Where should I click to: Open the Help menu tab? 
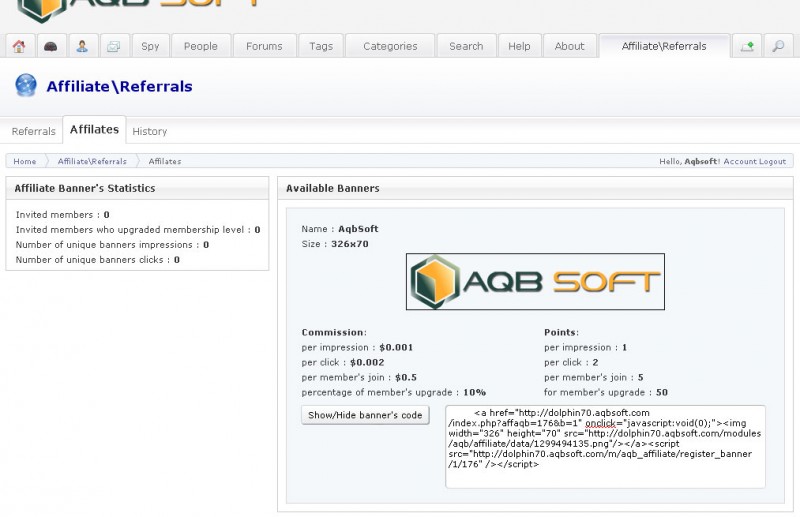pos(519,46)
